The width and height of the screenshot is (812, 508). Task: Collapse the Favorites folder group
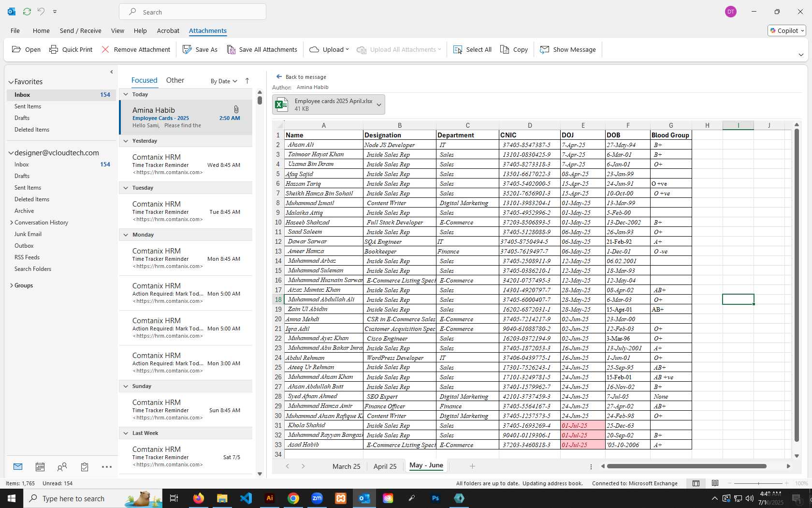11,82
